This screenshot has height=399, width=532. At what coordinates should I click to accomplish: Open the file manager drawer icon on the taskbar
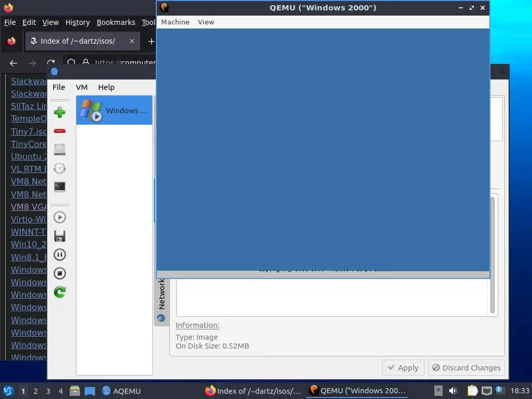click(x=75, y=391)
